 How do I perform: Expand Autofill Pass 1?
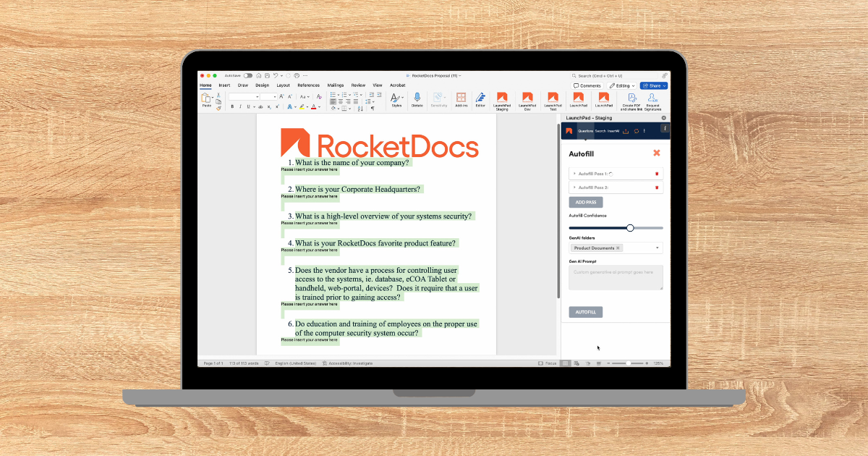(x=575, y=174)
